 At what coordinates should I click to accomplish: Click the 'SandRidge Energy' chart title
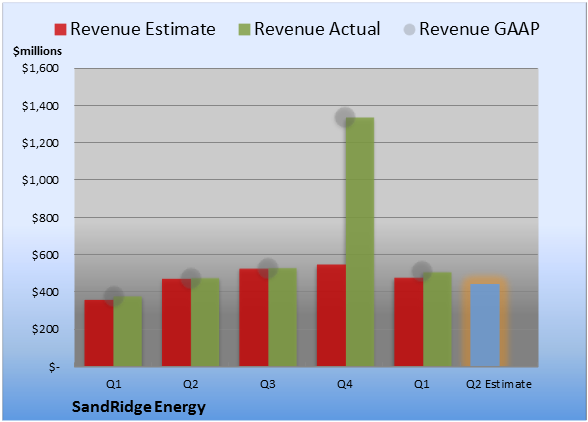pos(139,407)
